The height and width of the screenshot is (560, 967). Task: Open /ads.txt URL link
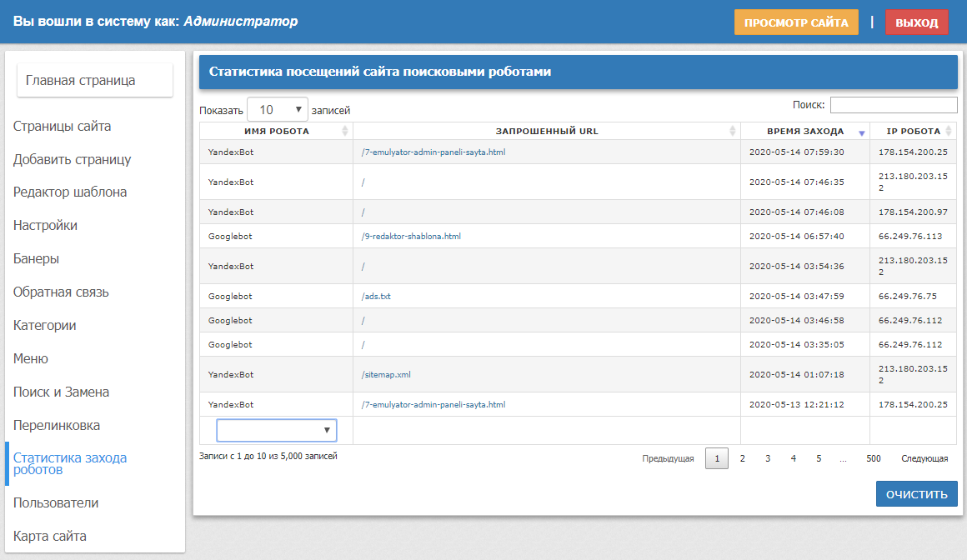[376, 296]
